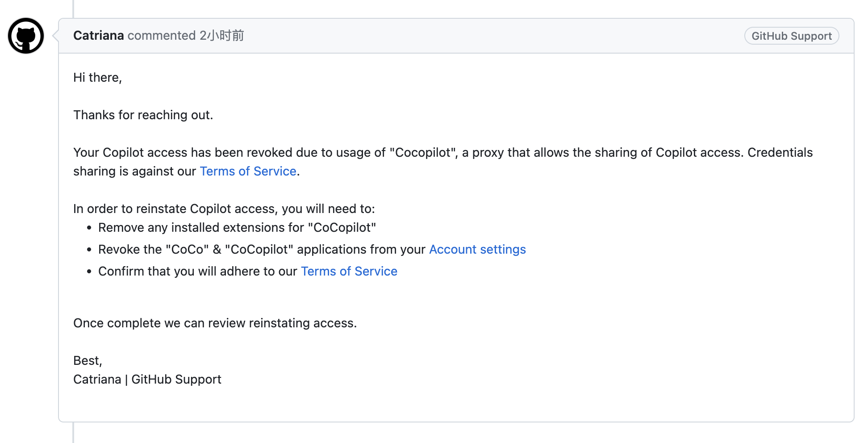Click 'Once complete we can review' sentence
The image size is (868, 443).
[215, 323]
